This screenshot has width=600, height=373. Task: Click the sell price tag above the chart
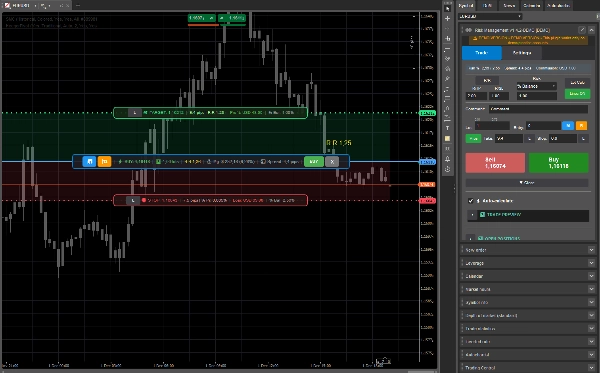point(201,18)
